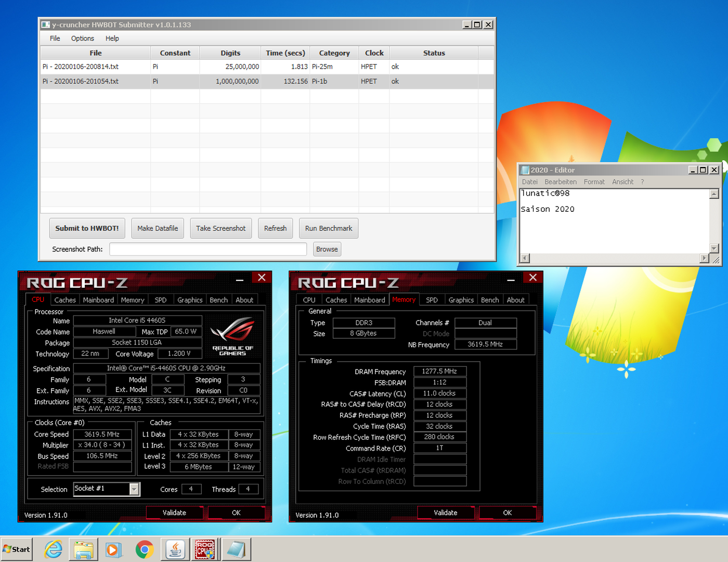Screen dimensions: 728x562
Task: Launch Windows Media Player from taskbar
Action: click(x=113, y=550)
